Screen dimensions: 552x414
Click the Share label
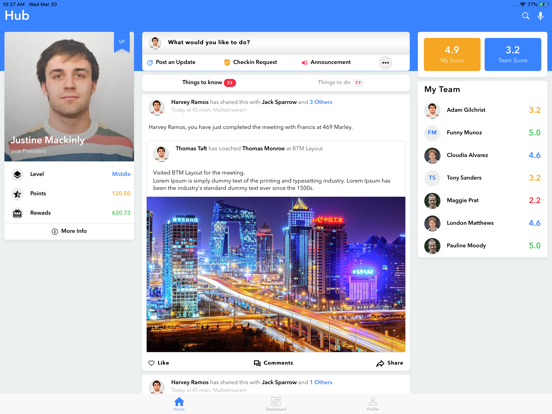pos(395,363)
